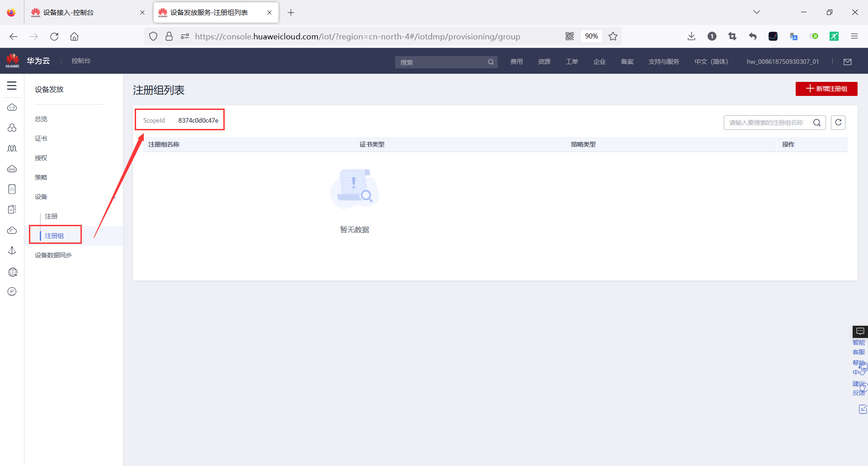Viewport: 868px width, 466px height.
Task: Click the undo arrow extension icon
Action: pyautogui.click(x=753, y=36)
